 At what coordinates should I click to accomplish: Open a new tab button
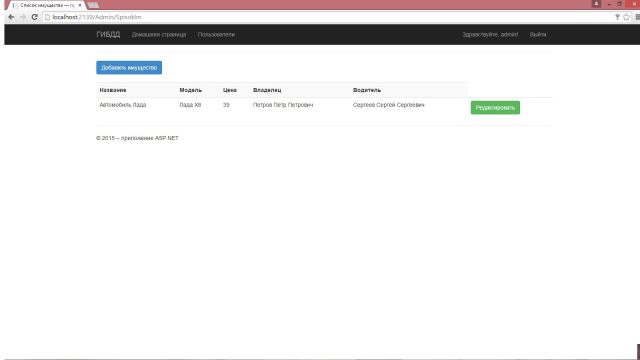[93, 5]
